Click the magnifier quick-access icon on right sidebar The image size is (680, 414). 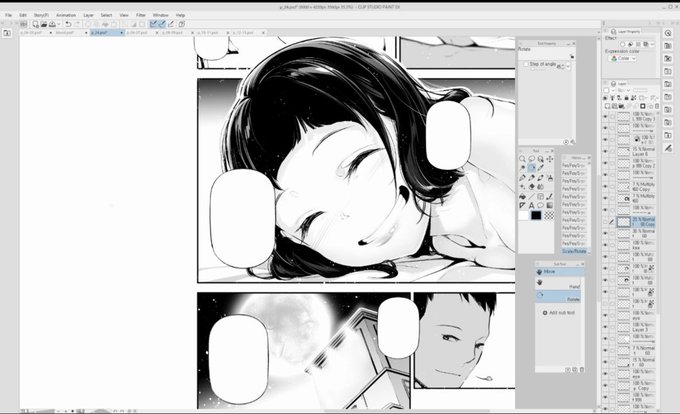pyautogui.click(x=668, y=33)
